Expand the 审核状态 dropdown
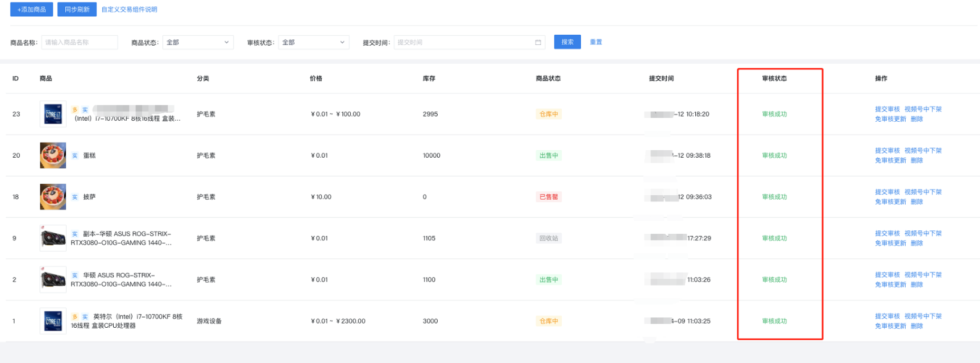 click(x=313, y=43)
